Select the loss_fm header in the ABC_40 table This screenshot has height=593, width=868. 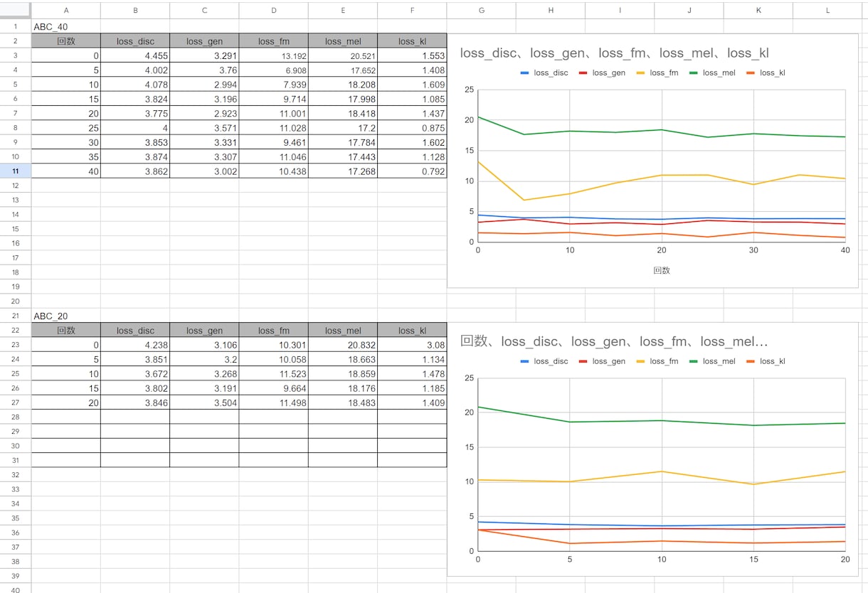pos(273,41)
